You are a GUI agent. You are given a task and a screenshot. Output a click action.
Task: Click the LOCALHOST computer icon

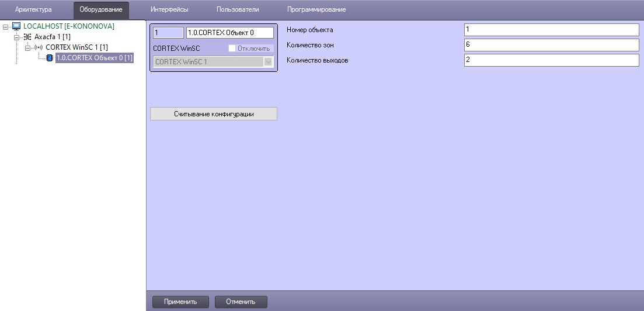click(16, 26)
